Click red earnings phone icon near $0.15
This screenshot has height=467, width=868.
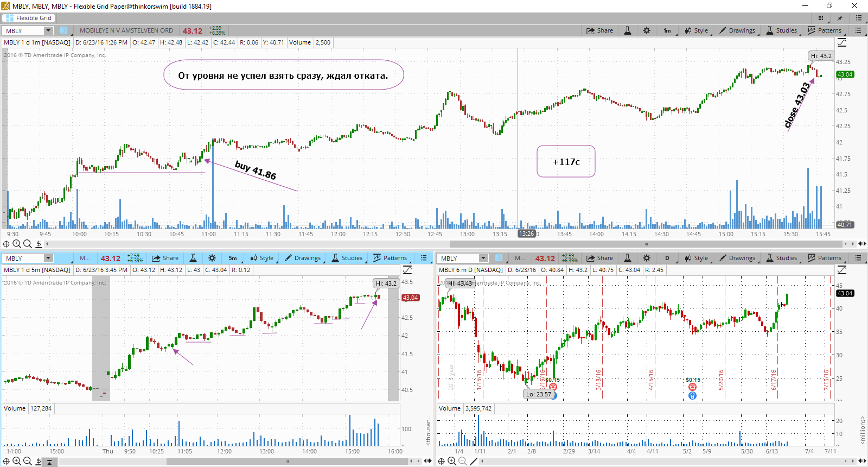pyautogui.click(x=692, y=387)
